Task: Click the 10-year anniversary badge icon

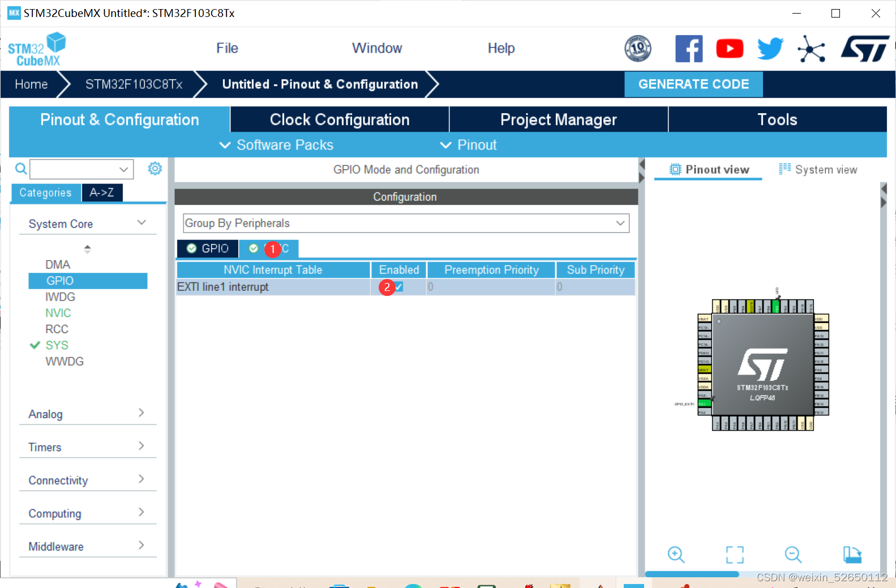Action: [638, 49]
